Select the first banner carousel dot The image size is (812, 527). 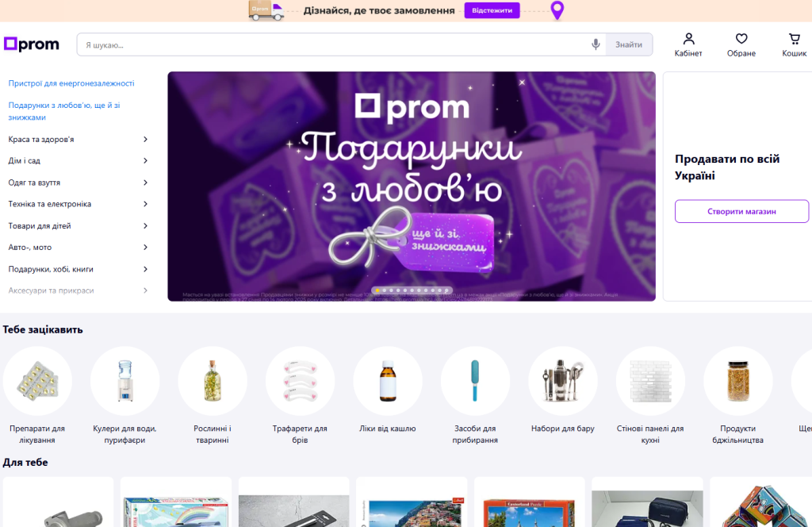(377, 290)
